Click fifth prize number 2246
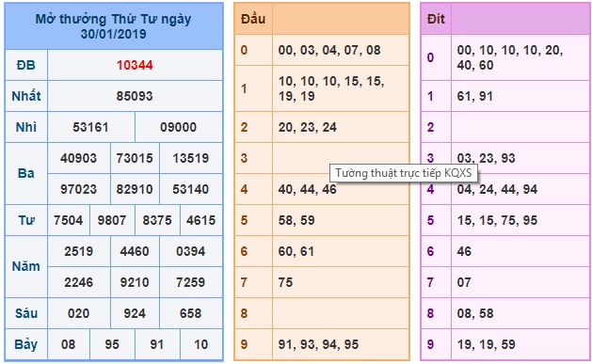 click(x=78, y=282)
